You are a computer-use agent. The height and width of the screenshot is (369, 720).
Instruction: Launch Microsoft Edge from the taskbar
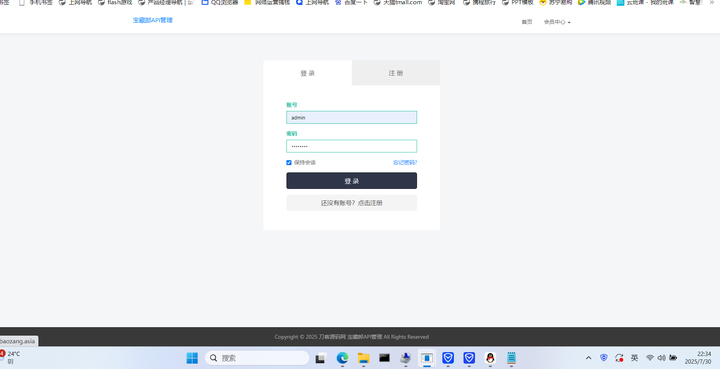(342, 358)
